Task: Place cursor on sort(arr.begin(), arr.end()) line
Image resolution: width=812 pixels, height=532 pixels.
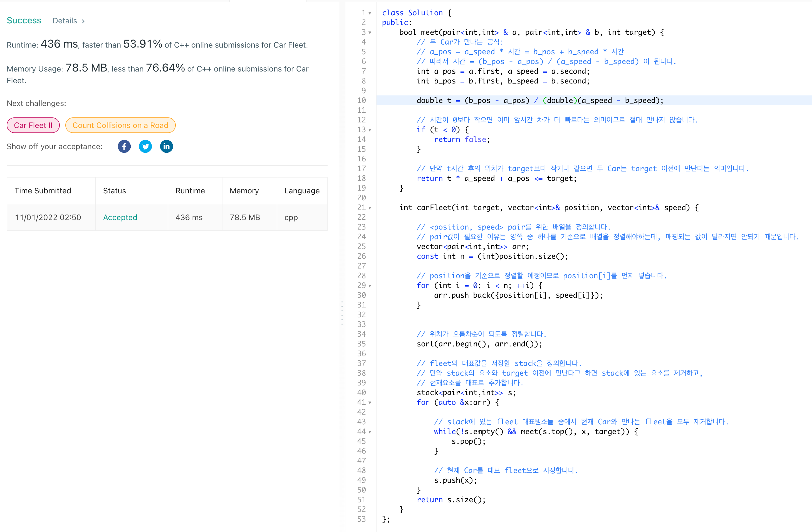Action: point(479,344)
